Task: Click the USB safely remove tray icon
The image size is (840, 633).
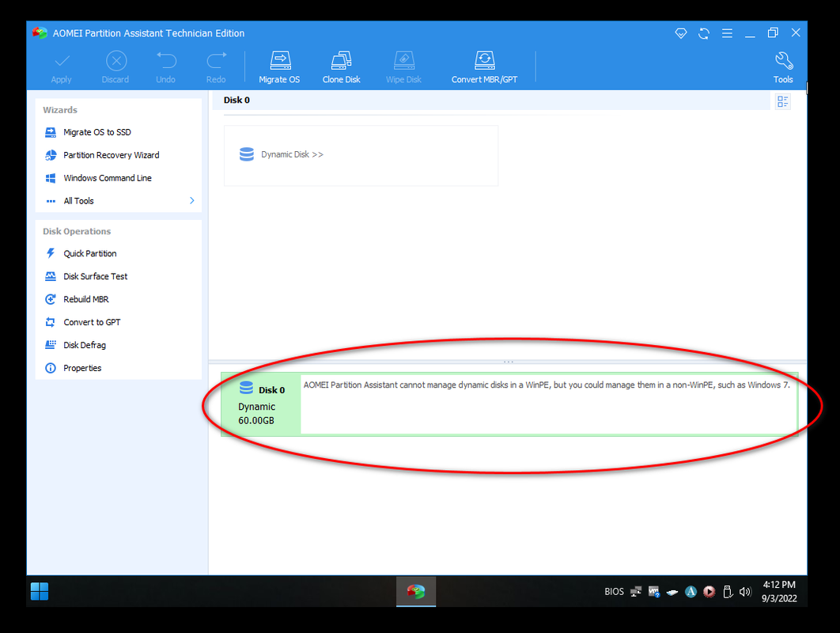Action: (x=727, y=592)
